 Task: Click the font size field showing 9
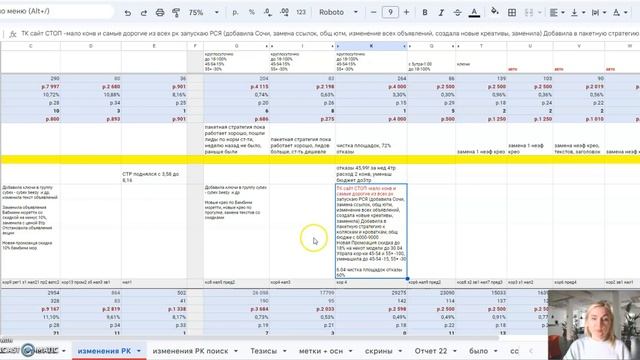tap(390, 12)
